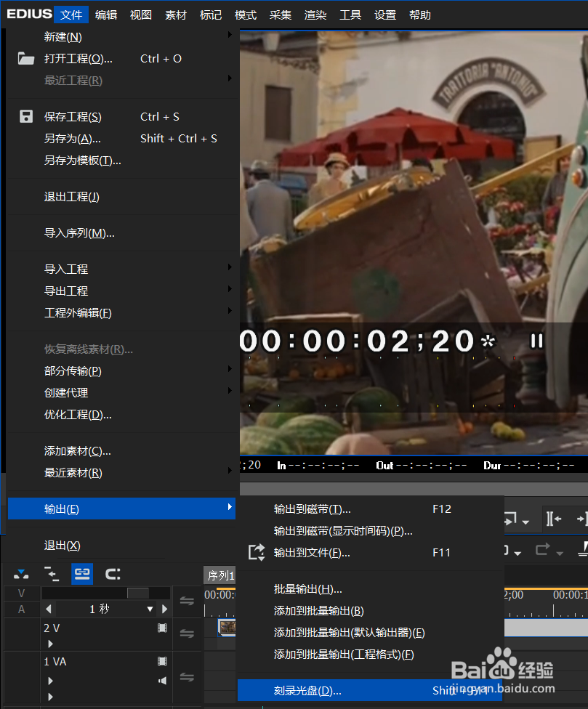Screen dimensions: 588x709
Task: Toggle insert/overwrite mode icon in timeline
Action: pyautogui.click(x=21, y=575)
